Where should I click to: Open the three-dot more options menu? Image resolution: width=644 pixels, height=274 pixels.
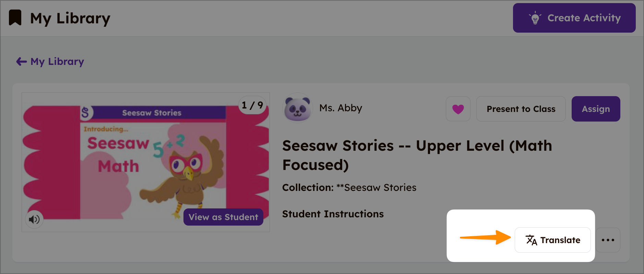pyautogui.click(x=608, y=240)
